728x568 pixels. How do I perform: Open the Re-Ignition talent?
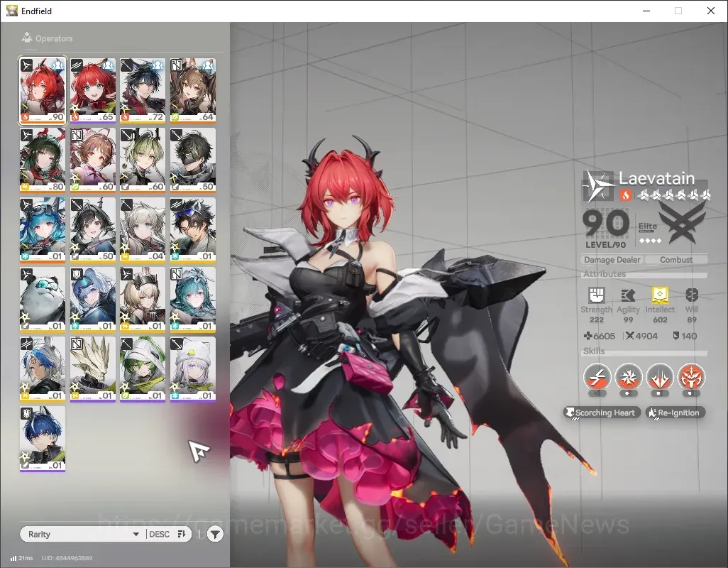pos(675,413)
